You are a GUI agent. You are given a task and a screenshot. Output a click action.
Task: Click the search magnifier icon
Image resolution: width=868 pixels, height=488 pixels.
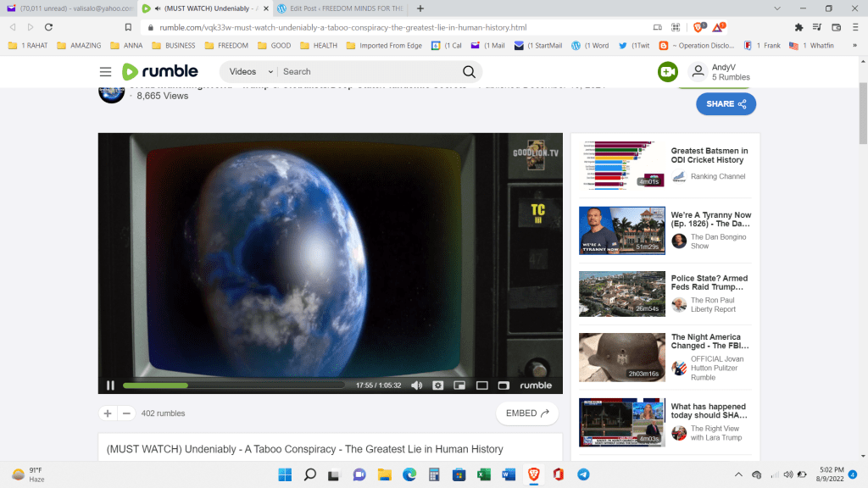pyautogui.click(x=469, y=72)
